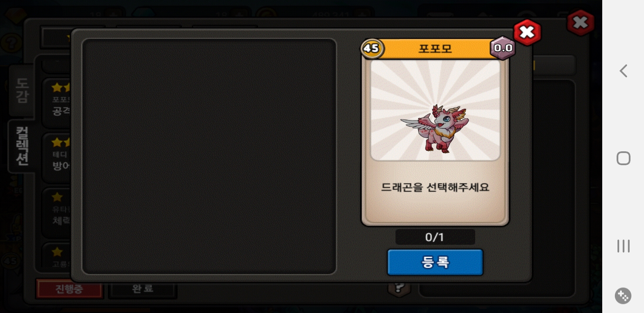Tap the Android back arrow
The width and height of the screenshot is (644, 313).
624,71
